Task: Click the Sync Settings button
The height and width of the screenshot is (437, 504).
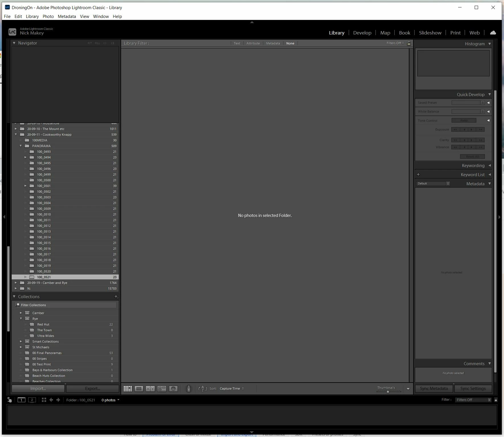Action: coord(473,389)
